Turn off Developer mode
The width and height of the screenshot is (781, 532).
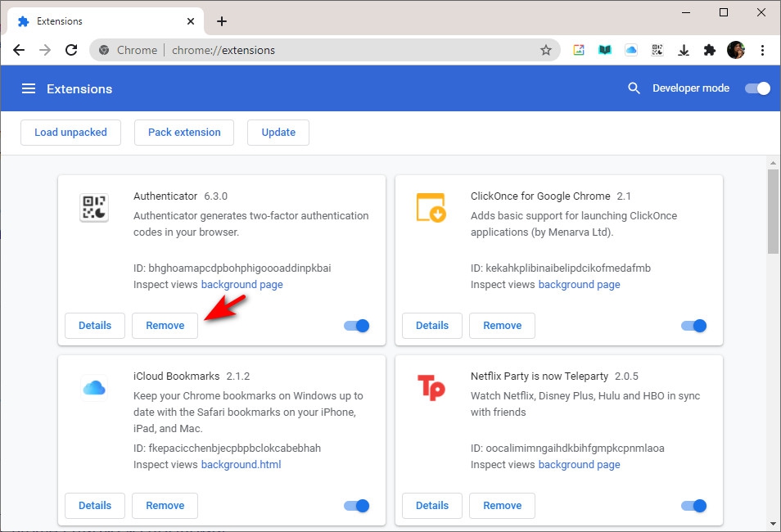757,88
